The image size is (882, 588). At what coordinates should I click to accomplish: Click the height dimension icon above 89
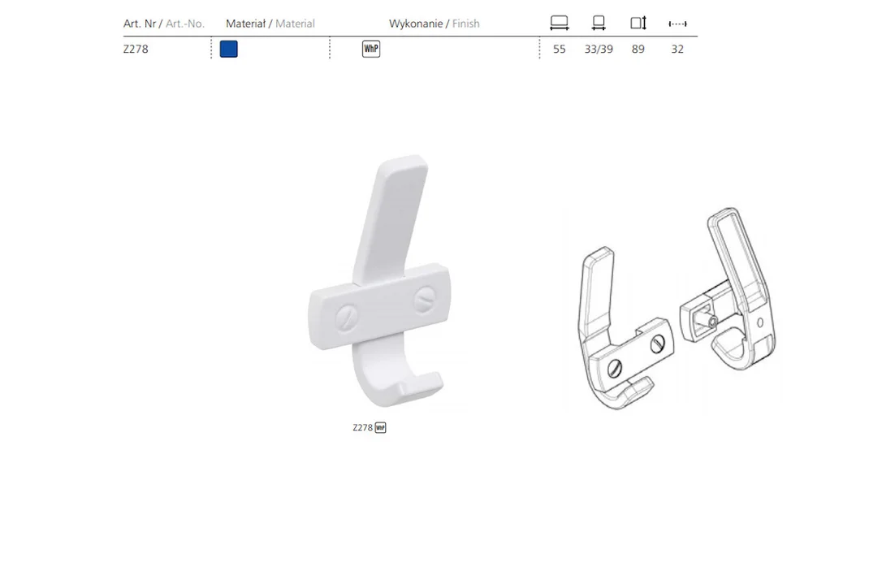pos(638,23)
